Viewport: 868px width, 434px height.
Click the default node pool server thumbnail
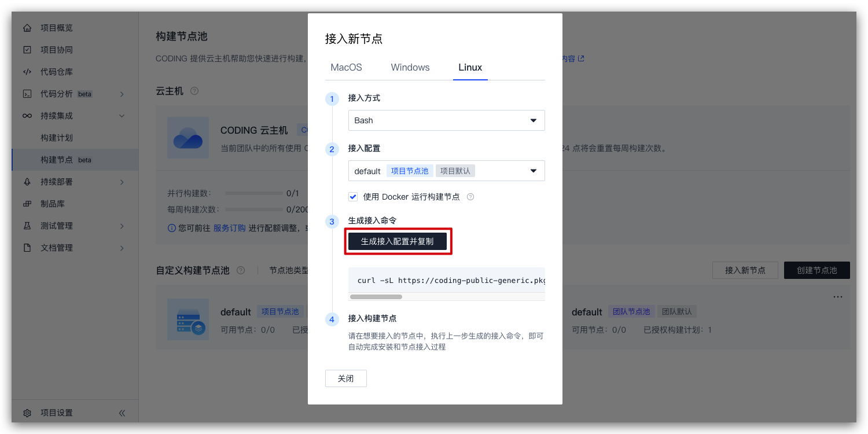188,319
